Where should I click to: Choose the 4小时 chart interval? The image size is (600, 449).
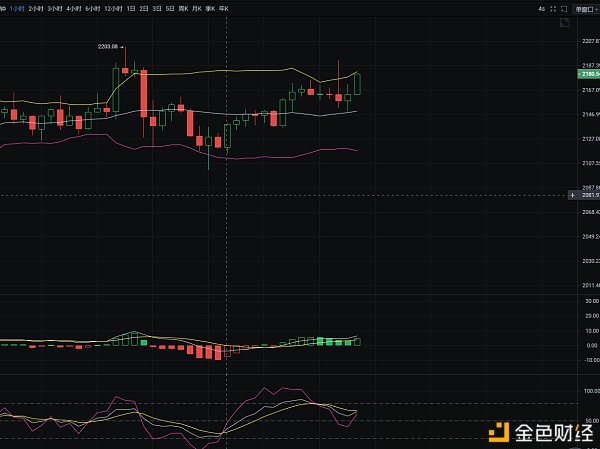(x=73, y=8)
